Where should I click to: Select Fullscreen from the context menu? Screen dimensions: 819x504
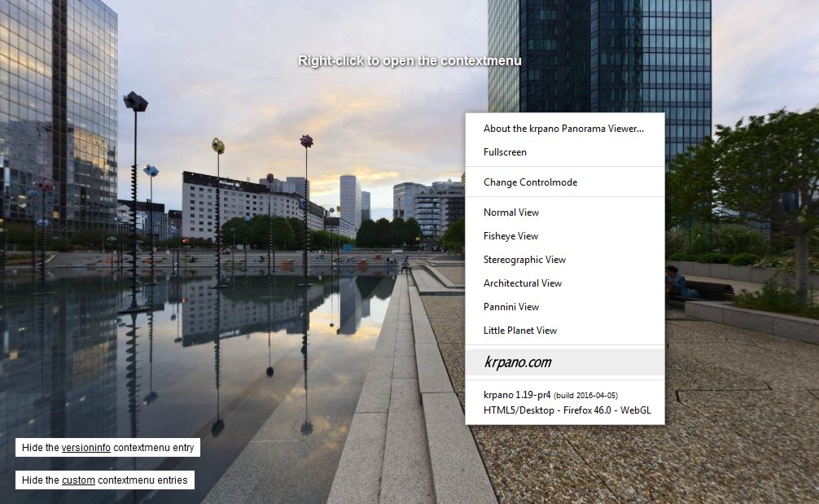tap(505, 152)
